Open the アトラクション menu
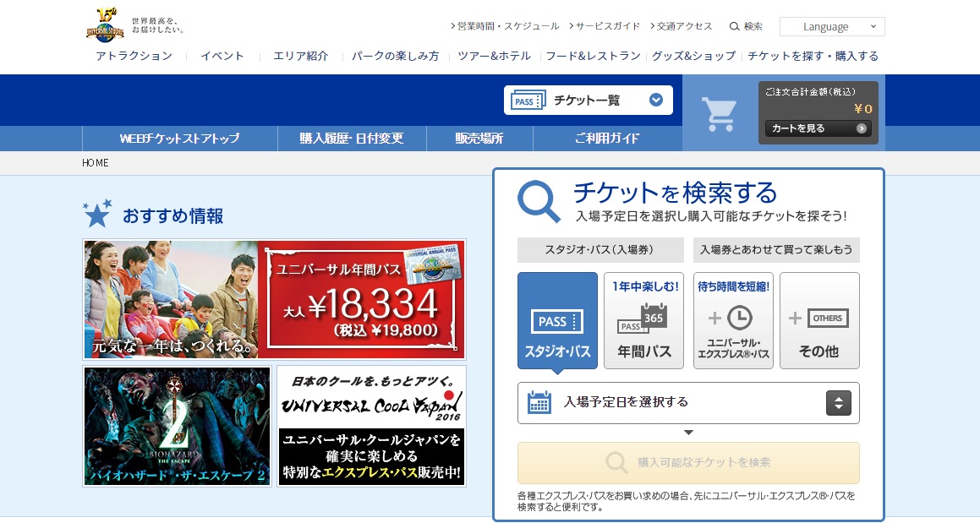Viewport: 980px width, 523px height. [134, 56]
